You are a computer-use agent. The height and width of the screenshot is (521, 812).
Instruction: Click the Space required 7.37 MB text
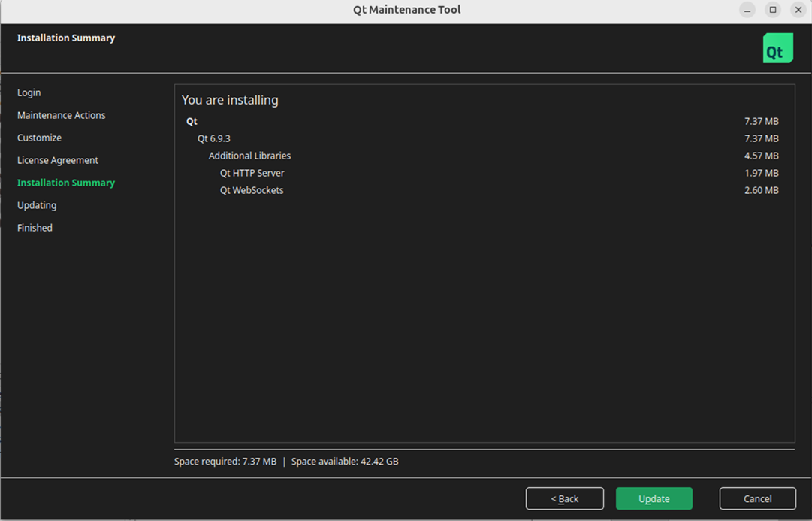(225, 462)
